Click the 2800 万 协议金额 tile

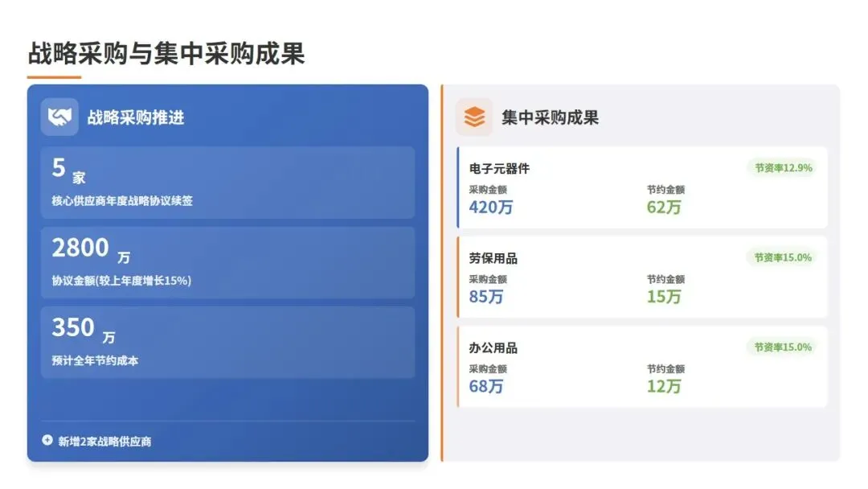pos(227,262)
